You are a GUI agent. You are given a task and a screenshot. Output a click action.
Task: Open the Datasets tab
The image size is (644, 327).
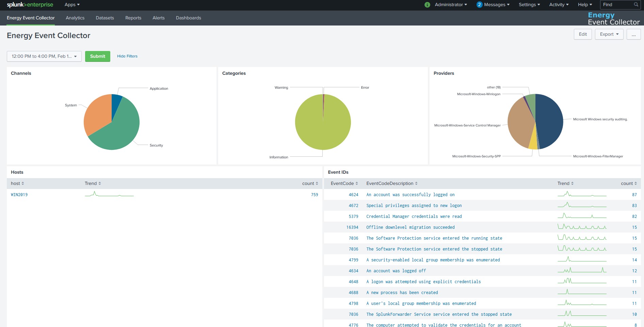tap(105, 18)
